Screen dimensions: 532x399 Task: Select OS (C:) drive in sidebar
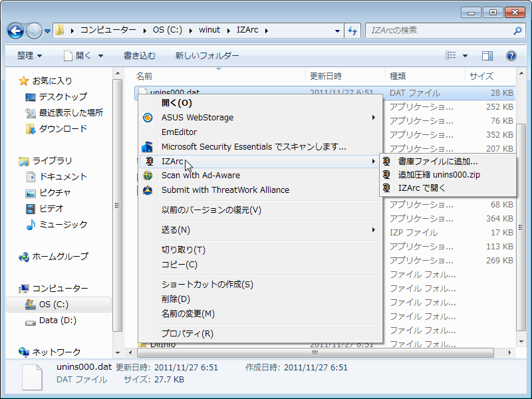click(x=59, y=305)
